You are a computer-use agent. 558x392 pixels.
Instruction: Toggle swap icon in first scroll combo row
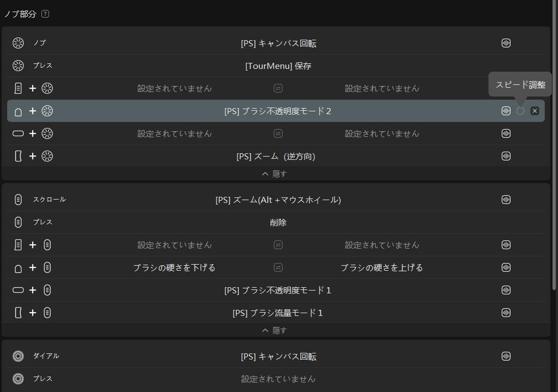click(x=278, y=245)
